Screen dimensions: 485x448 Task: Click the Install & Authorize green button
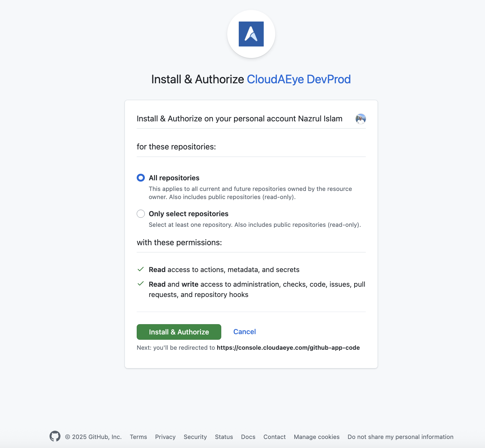(x=179, y=332)
